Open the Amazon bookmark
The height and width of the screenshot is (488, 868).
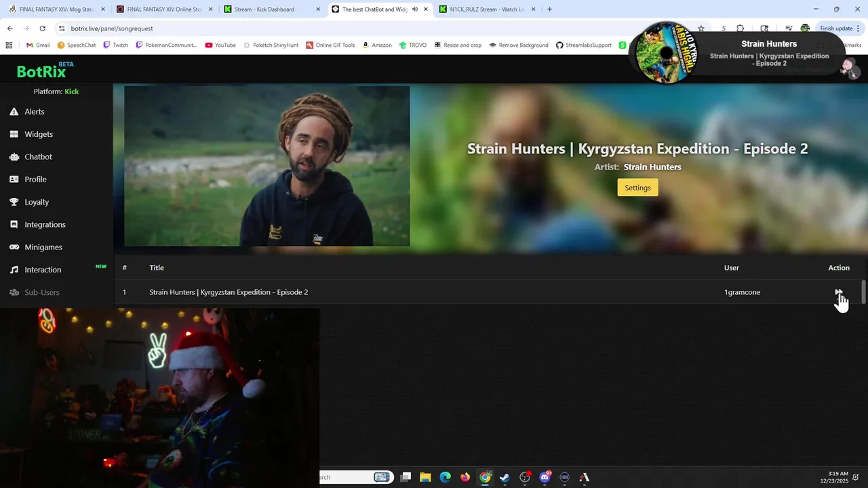377,45
